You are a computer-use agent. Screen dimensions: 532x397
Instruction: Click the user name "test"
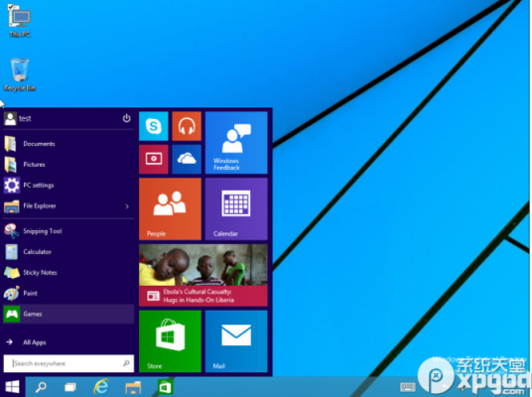point(25,118)
